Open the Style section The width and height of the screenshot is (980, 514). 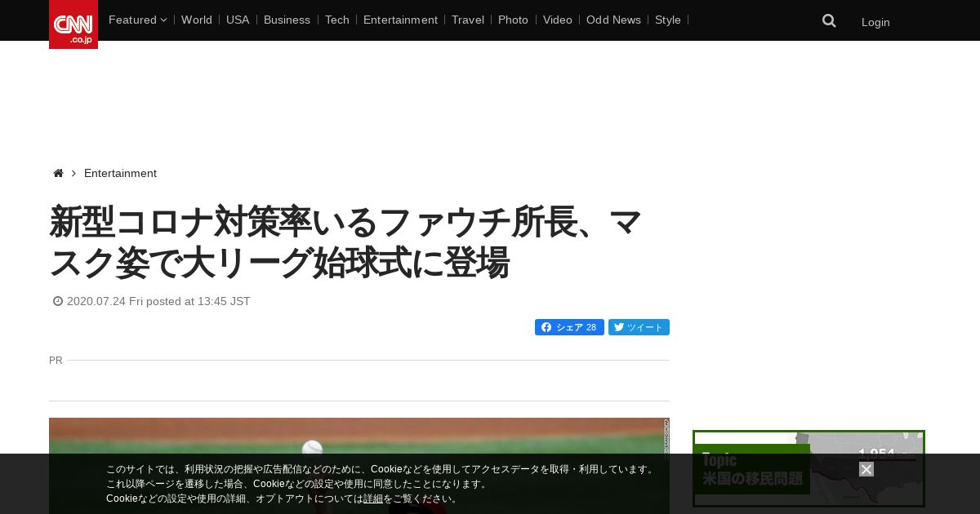pos(668,20)
